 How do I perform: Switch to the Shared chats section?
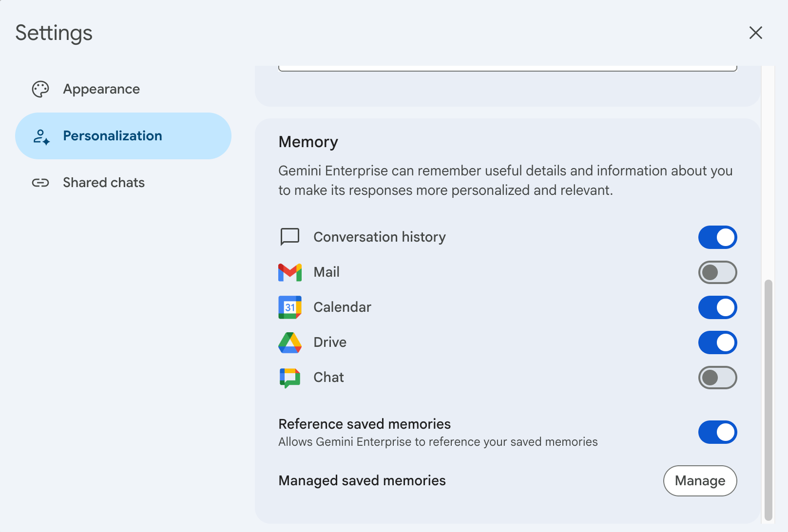[103, 182]
